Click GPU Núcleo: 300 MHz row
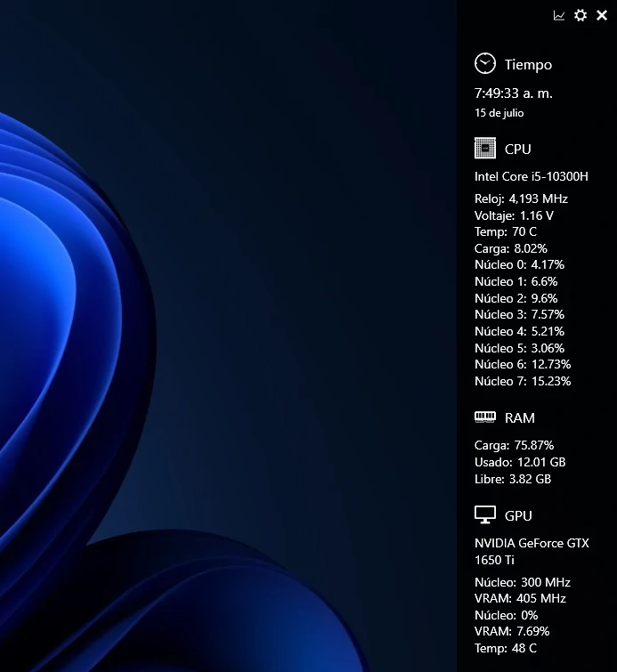 (x=523, y=582)
